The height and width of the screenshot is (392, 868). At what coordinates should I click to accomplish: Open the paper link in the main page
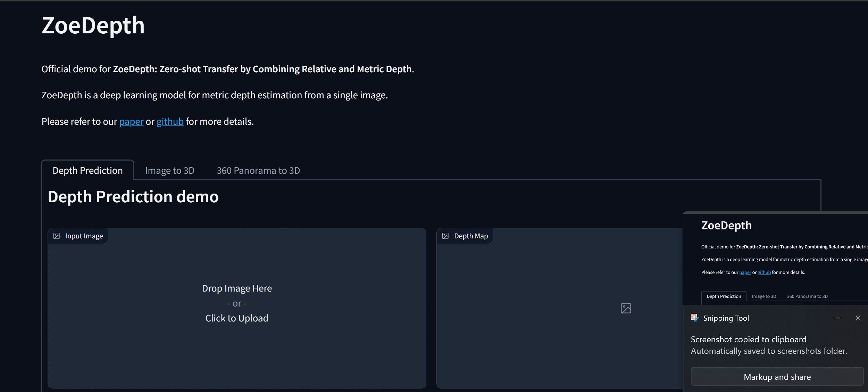pos(131,122)
